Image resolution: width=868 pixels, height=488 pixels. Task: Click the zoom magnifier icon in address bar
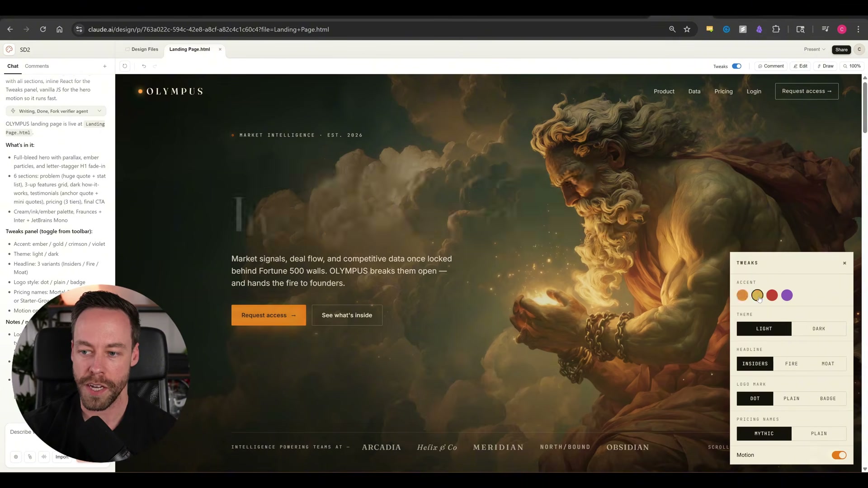pos(672,29)
